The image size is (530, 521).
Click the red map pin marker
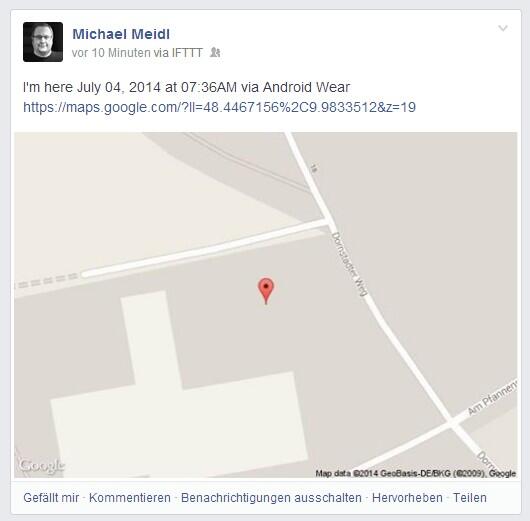pos(266,291)
